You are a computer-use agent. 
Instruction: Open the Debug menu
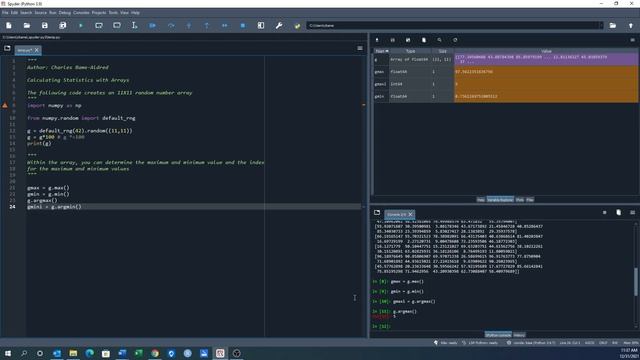coord(64,13)
